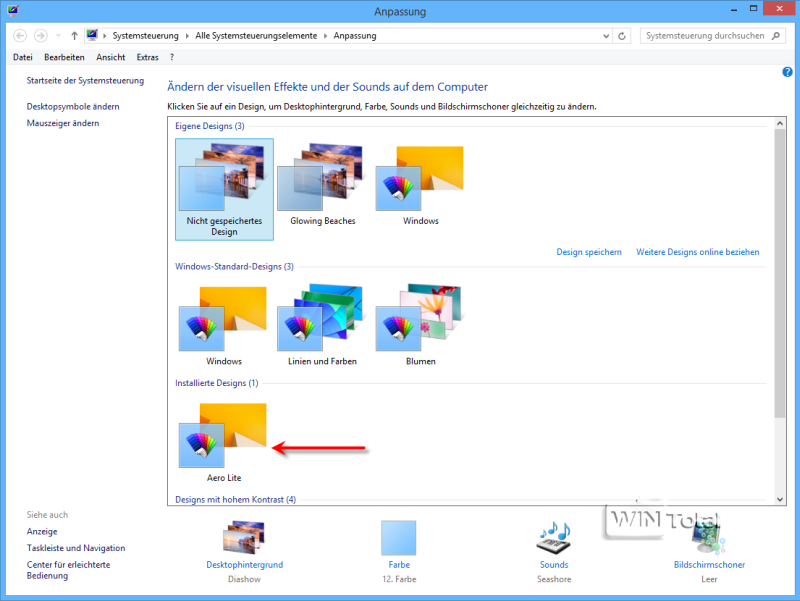Screen dimensions: 800x601
Task: Click the Farbe label link
Action: pyautogui.click(x=399, y=565)
